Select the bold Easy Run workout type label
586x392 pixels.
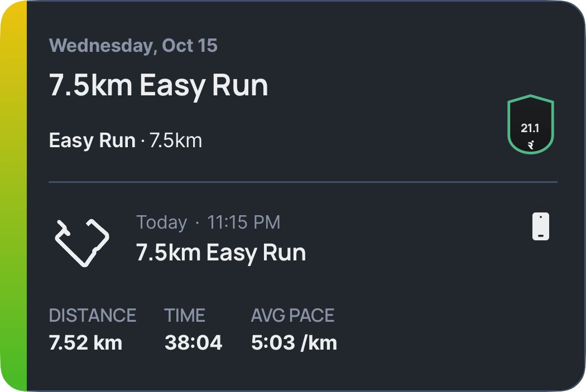[92, 141]
